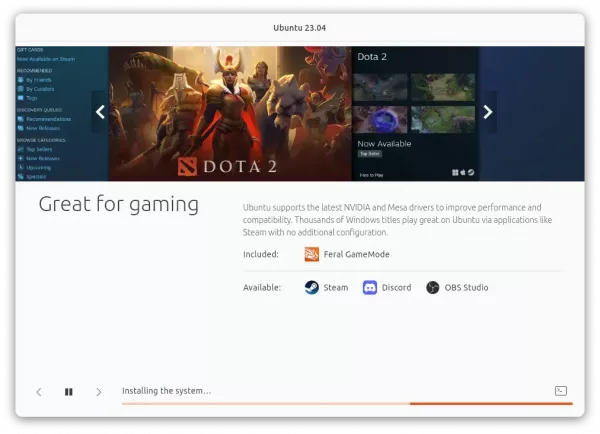Viewport: 600px width, 434px height.
Task: Click the left carousel arrow on banner
Action: [x=100, y=112]
